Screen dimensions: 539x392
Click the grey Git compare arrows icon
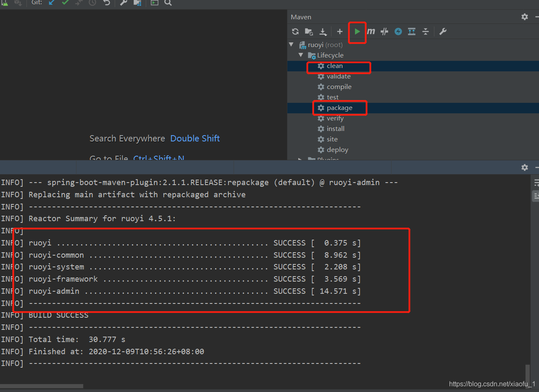coord(79,3)
